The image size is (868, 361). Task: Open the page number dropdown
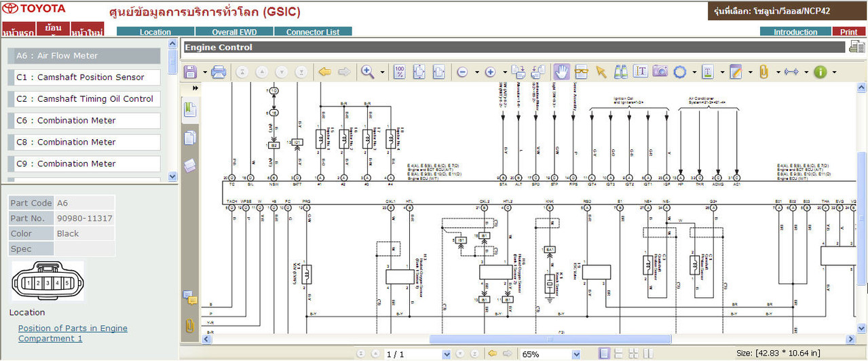coord(446,354)
